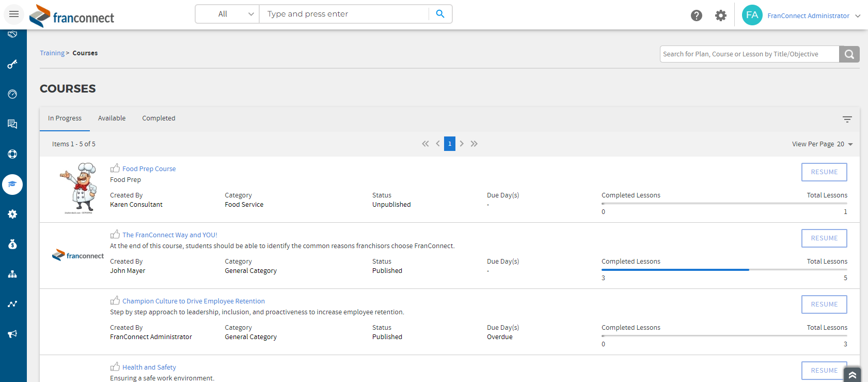Go to first page double chevron
The height and width of the screenshot is (382, 868).
click(x=425, y=144)
